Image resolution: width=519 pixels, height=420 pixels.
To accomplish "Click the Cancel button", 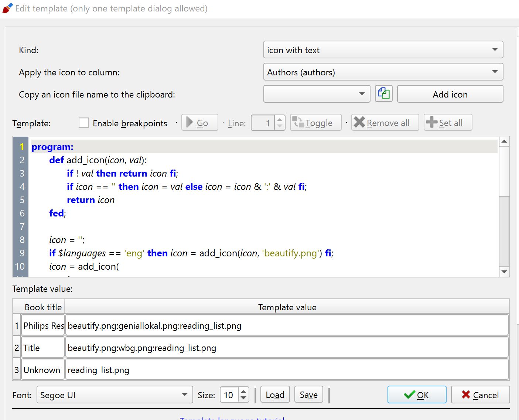I will 480,395.
